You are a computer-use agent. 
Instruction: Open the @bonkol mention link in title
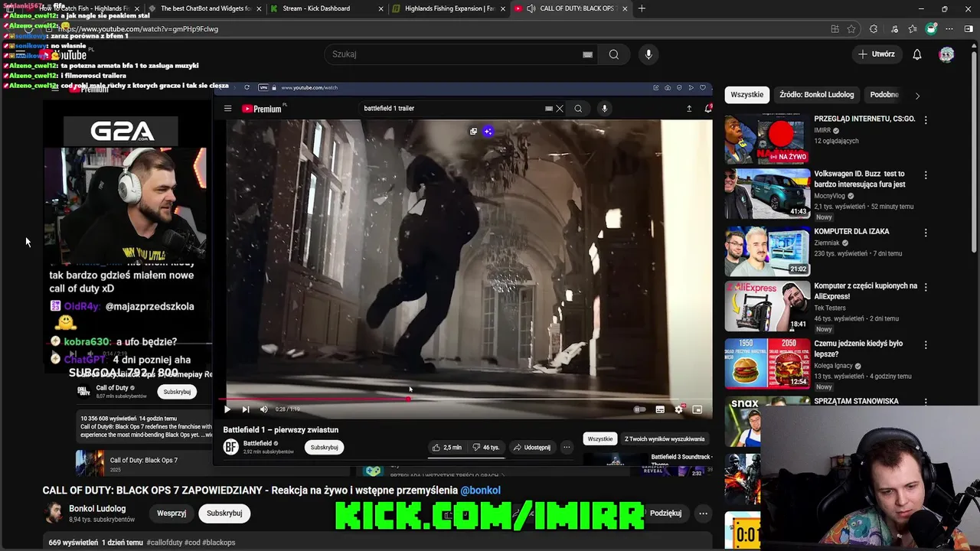(480, 491)
